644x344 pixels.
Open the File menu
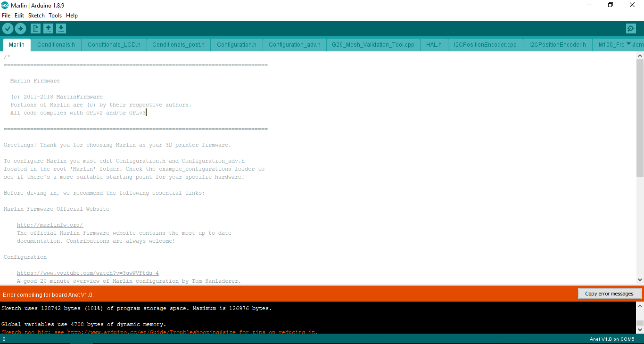(x=6, y=16)
